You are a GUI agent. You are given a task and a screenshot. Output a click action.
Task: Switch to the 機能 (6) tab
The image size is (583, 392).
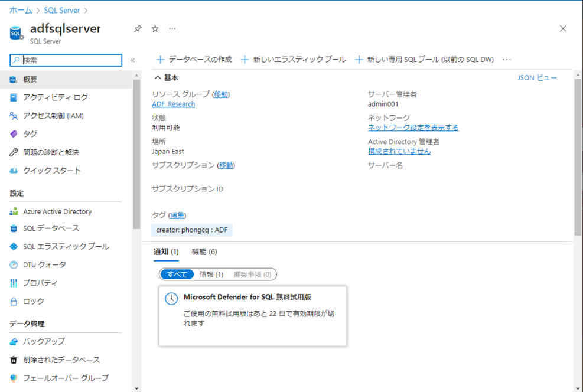[x=204, y=252]
